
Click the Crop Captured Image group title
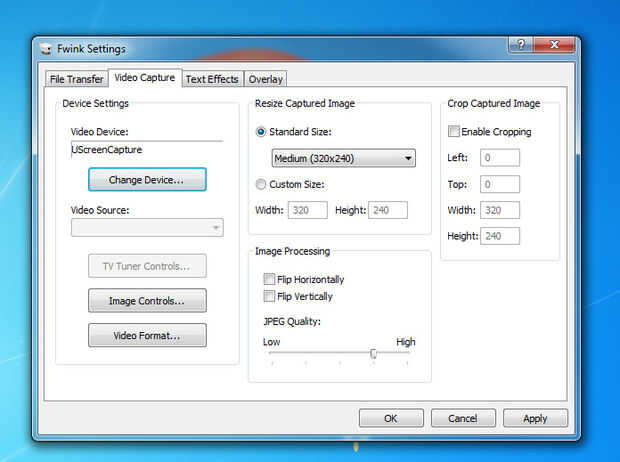point(494,103)
